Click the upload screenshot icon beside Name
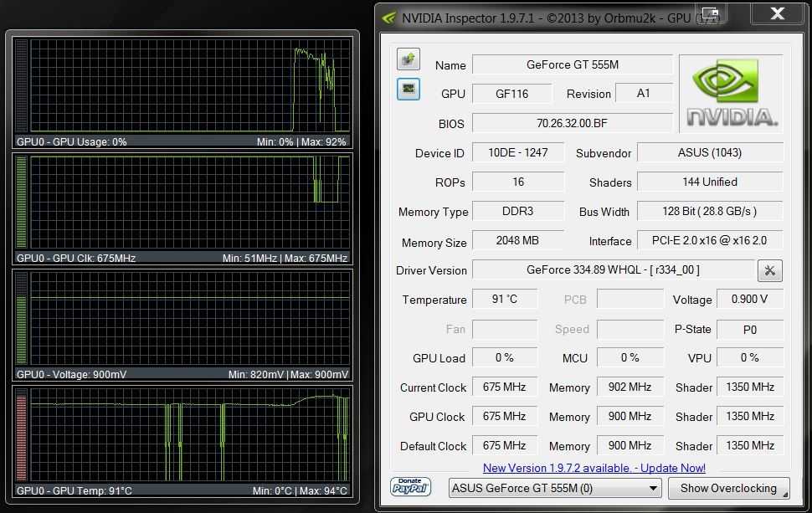812x513 pixels. coord(408,59)
